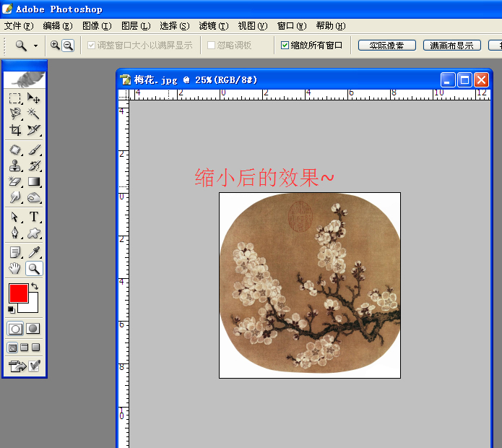The width and height of the screenshot is (502, 448).
Task: Open the 帮助(H) menu
Action: pos(331,26)
